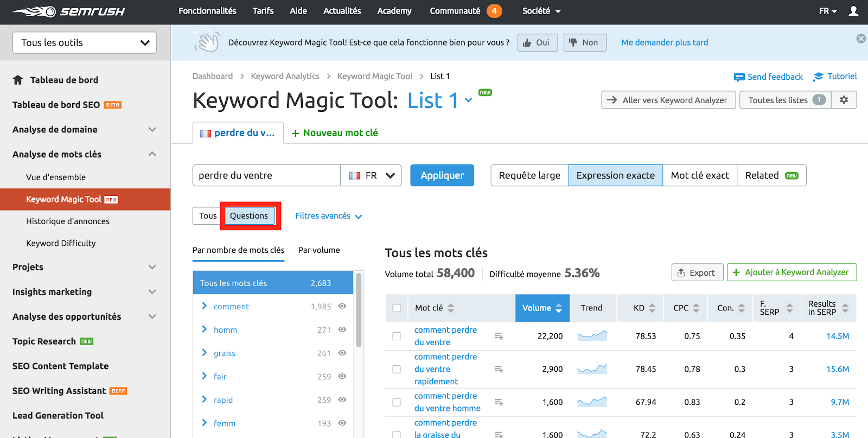
Task: Toggle eye icon for the homm group
Action: (342, 329)
